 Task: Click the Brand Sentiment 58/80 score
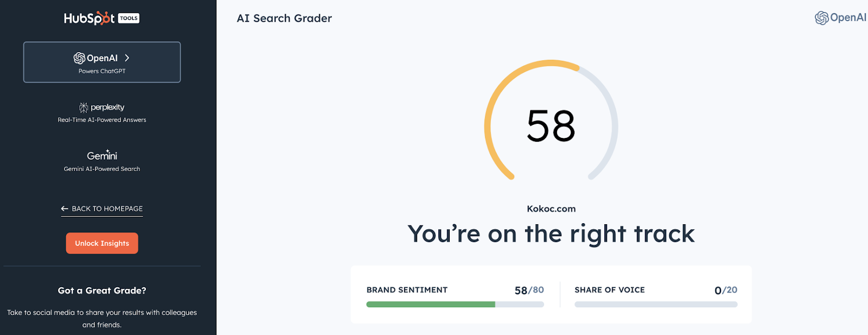tap(529, 290)
